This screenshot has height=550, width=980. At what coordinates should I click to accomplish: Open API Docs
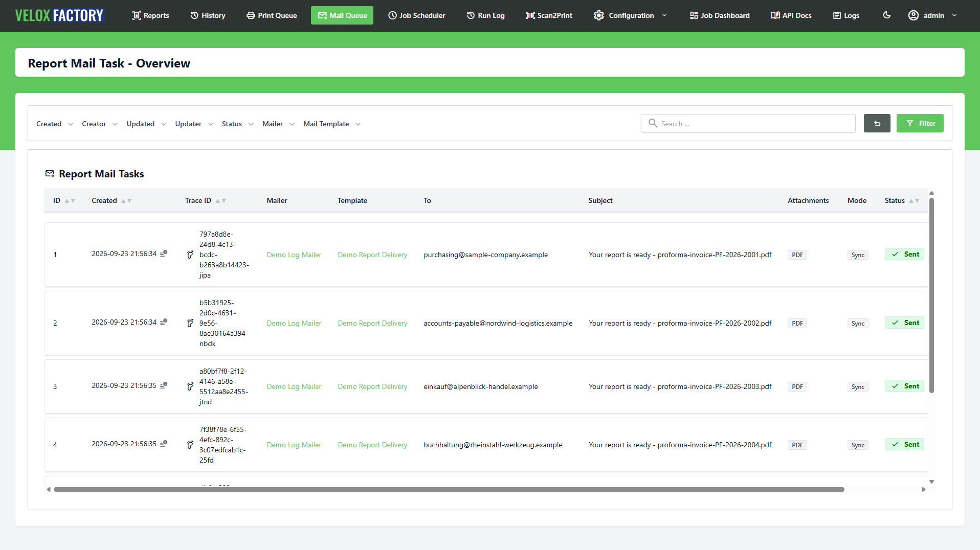coord(791,15)
